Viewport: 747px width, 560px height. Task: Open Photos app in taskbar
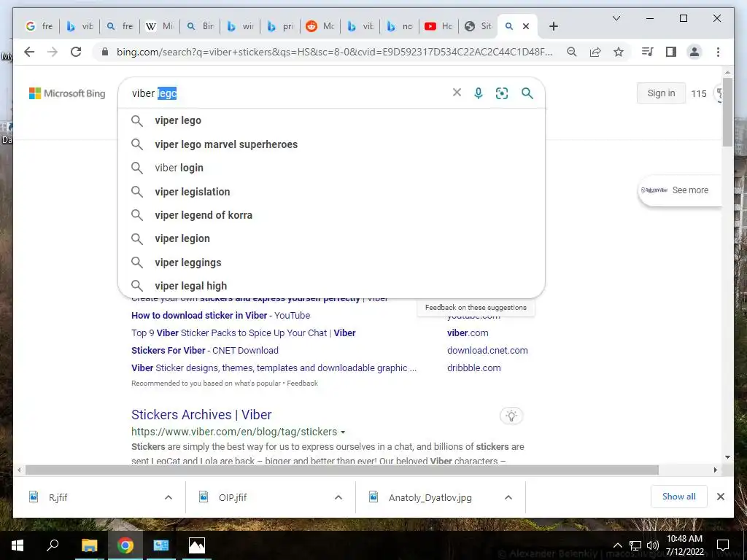point(197,545)
